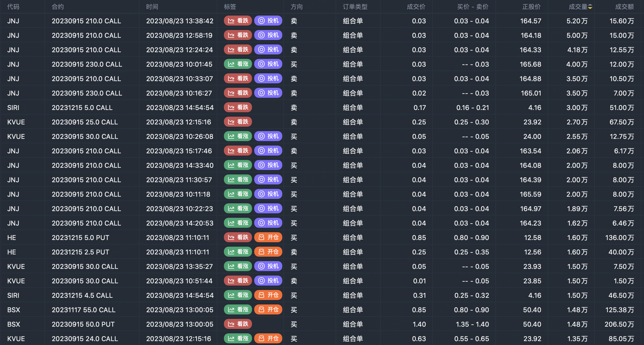644x345 pixels.
Task: Click 开仓 tag on BSX 55.0 CALL row
Action: pos(268,309)
